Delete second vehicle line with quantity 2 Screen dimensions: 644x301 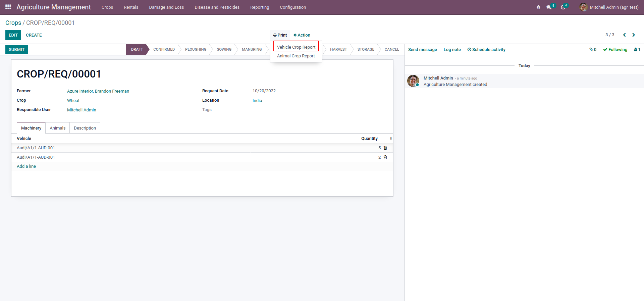(x=385, y=157)
